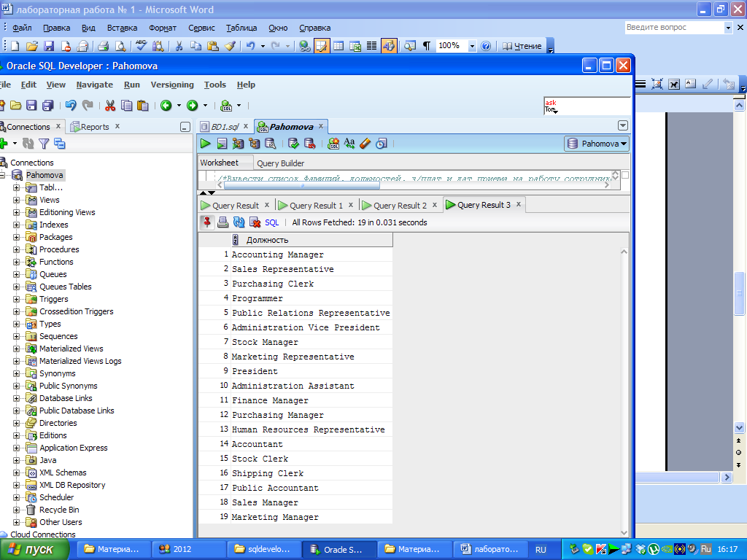This screenshot has width=747, height=560.
Task: Click the Clear eraser icon in worksheet toolbar
Action: (365, 144)
